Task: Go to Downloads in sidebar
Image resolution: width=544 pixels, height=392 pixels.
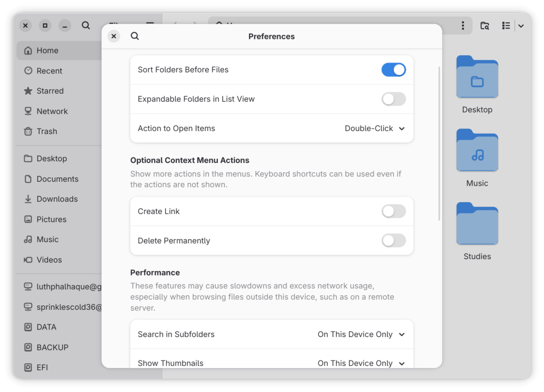Action: point(57,199)
